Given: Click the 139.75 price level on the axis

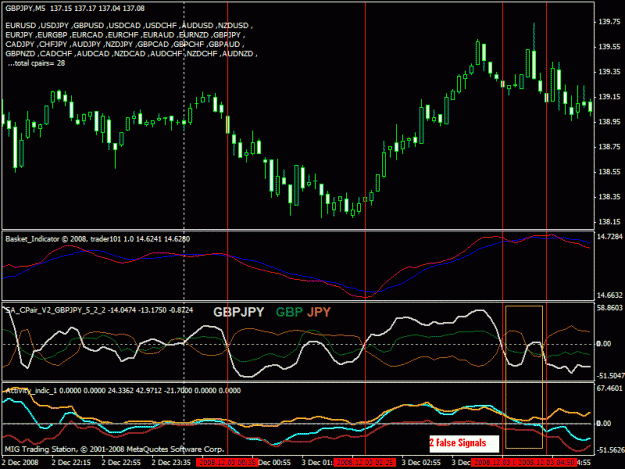Looking at the screenshot, I should pyautogui.click(x=609, y=22).
